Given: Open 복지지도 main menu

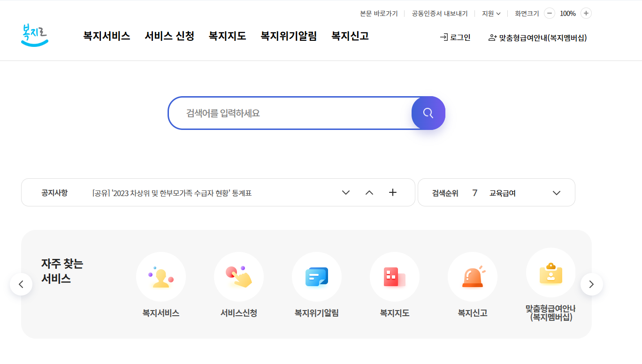Looking at the screenshot, I should pyautogui.click(x=228, y=36).
